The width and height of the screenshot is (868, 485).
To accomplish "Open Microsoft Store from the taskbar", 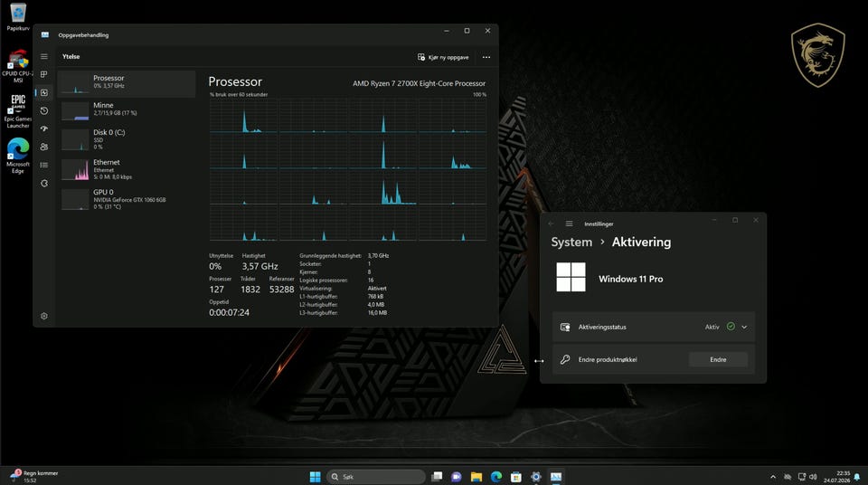I will pos(516,477).
